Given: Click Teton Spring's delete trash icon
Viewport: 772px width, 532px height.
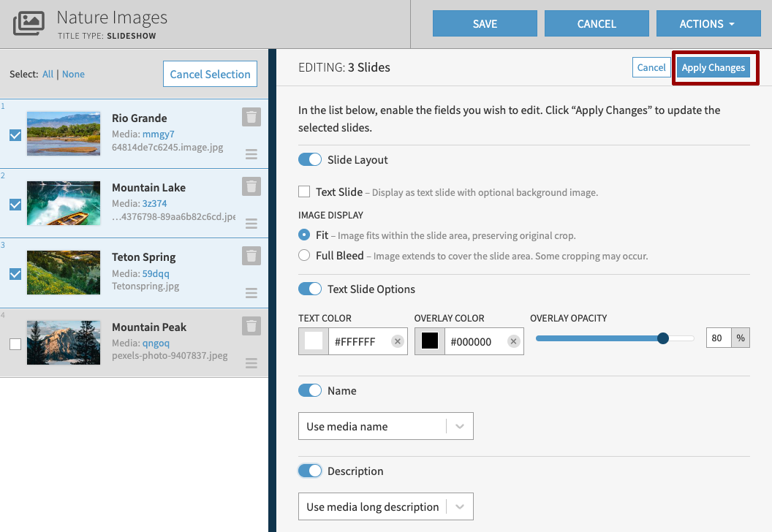Looking at the screenshot, I should click(251, 256).
